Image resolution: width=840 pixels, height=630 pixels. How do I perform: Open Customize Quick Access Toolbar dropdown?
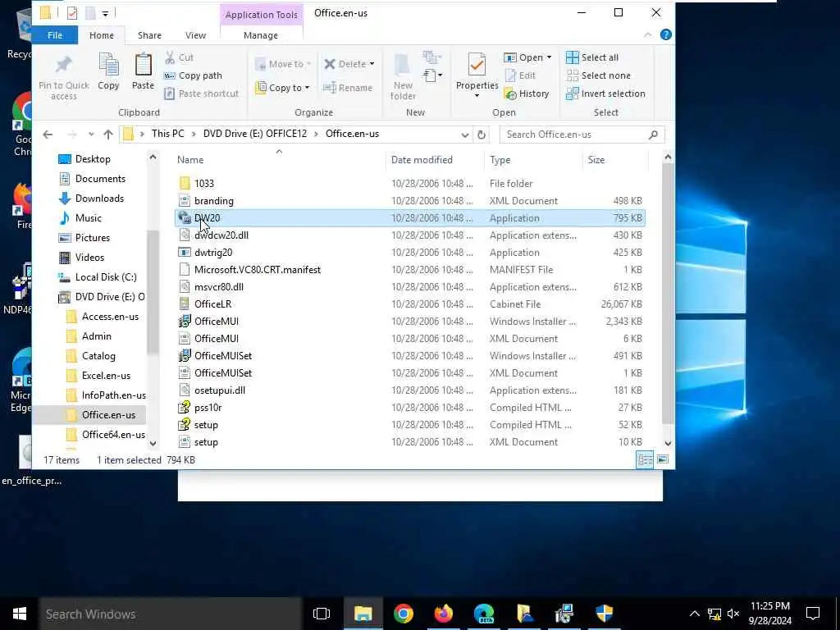[x=106, y=13]
